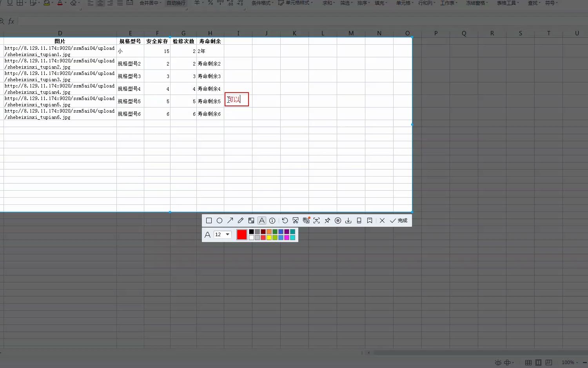This screenshot has width=588, height=368.
Task: Open the 工作表 worksheet menu
Action: pos(448,3)
